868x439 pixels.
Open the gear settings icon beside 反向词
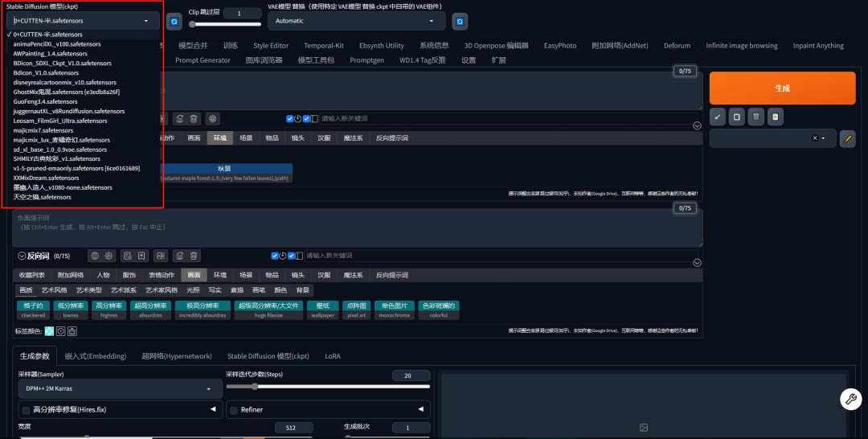(108, 256)
